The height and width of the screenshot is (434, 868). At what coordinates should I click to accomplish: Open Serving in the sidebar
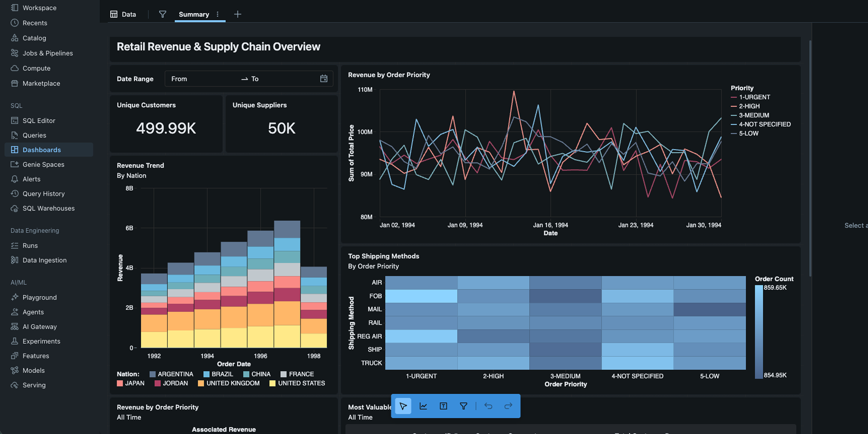(28, 385)
